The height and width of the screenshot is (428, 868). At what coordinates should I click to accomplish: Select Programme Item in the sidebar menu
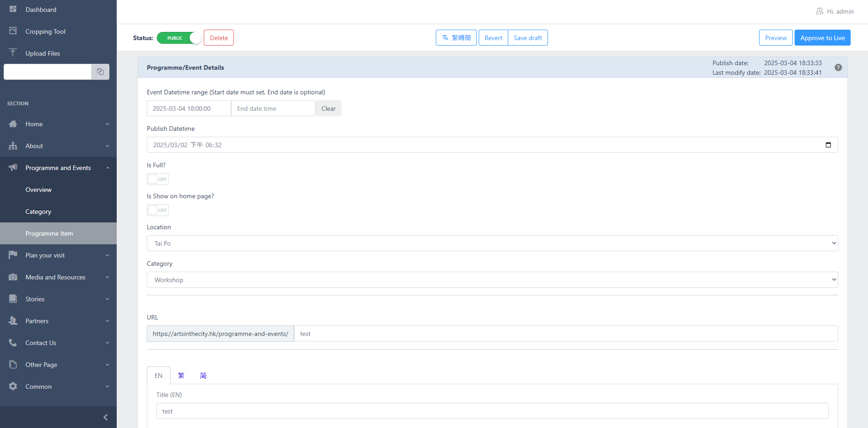(x=49, y=233)
